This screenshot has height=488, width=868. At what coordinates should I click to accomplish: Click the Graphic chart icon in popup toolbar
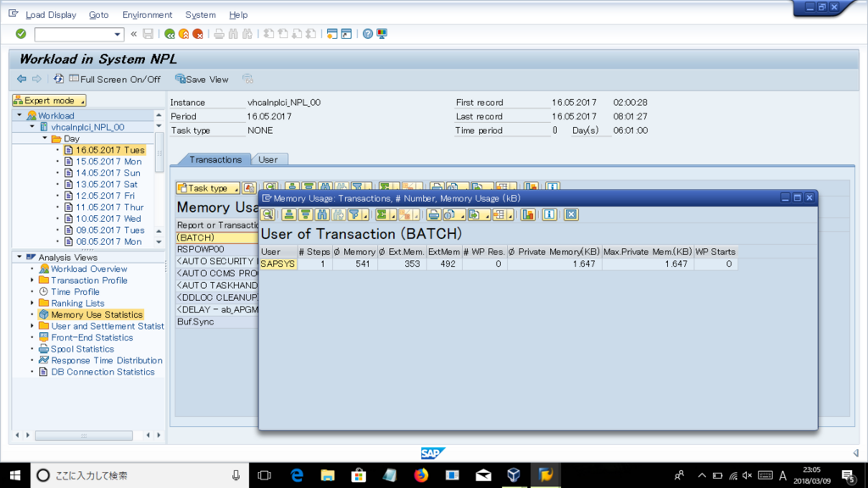pos(528,214)
